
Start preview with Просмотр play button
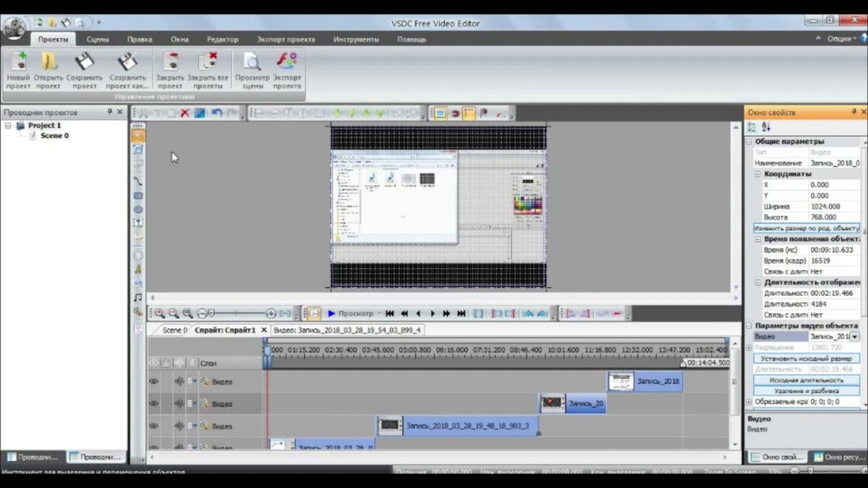(349, 313)
